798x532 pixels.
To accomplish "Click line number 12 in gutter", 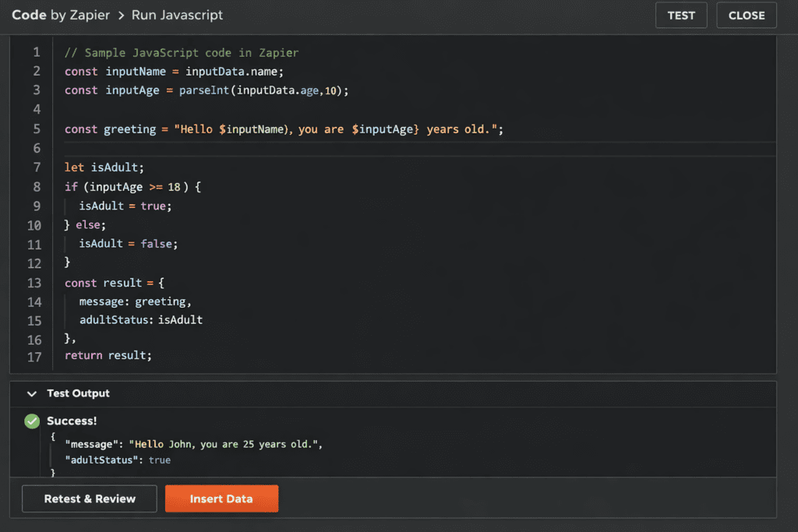I will coord(34,263).
